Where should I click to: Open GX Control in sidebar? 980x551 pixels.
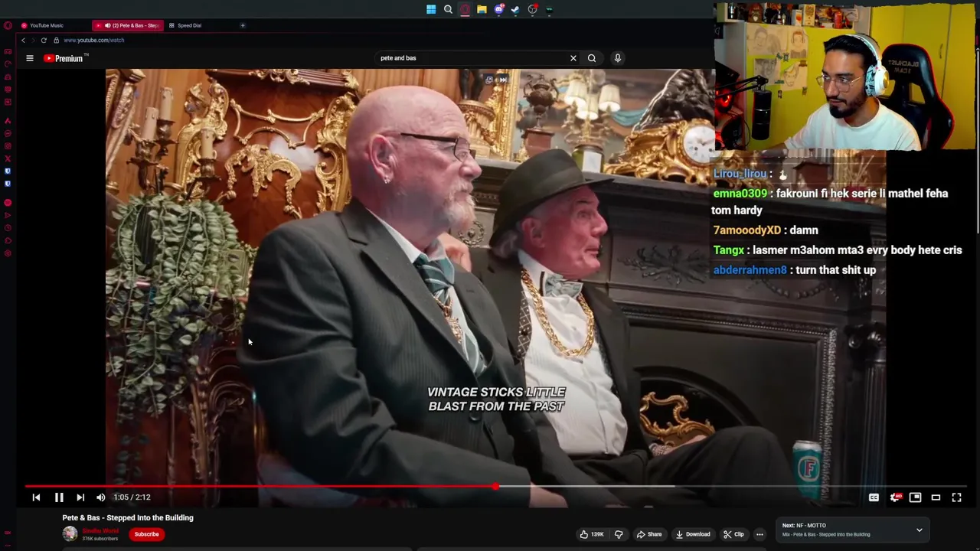8,64
